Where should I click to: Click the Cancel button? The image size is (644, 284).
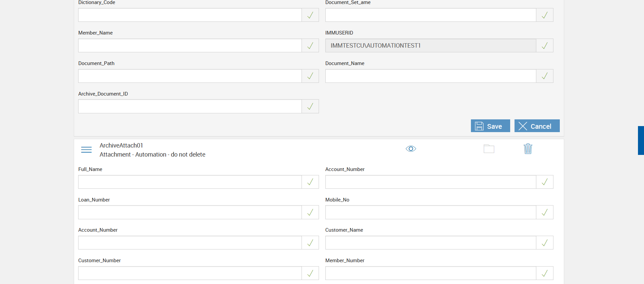coord(537,126)
